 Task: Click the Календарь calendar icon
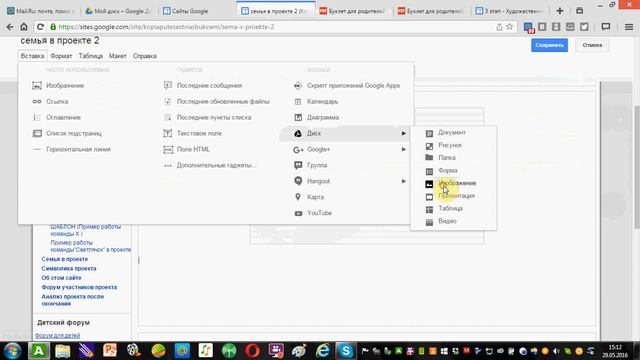(x=298, y=102)
